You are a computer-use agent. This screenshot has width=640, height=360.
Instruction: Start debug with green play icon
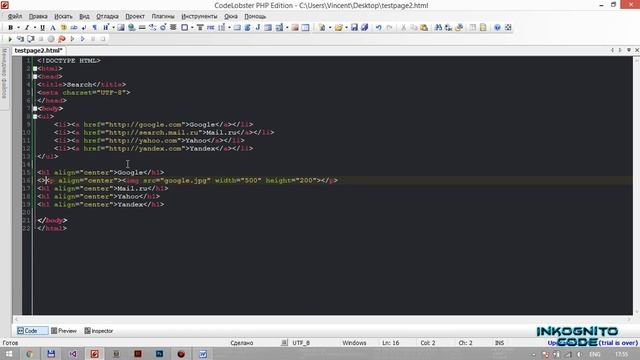[x=10, y=39]
